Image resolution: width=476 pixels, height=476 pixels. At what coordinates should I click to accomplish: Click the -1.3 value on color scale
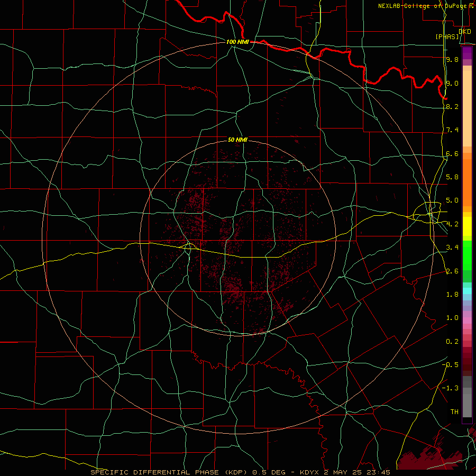click(450, 388)
